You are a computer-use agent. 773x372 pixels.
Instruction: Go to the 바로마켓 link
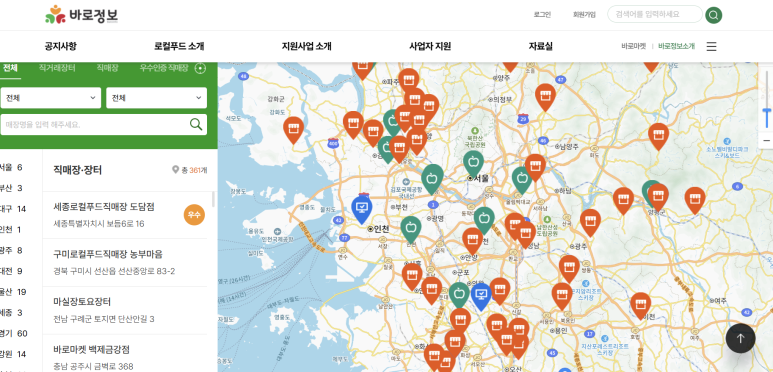tap(633, 46)
